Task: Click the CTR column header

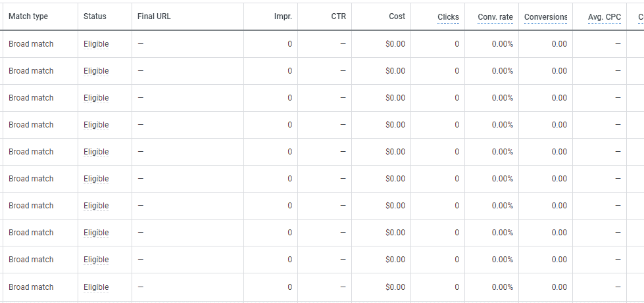Action: (339, 16)
